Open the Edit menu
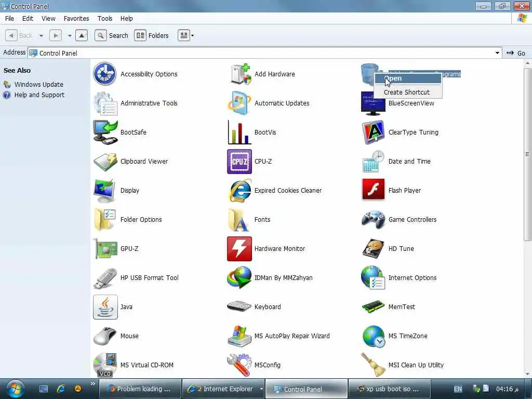 pyautogui.click(x=28, y=18)
